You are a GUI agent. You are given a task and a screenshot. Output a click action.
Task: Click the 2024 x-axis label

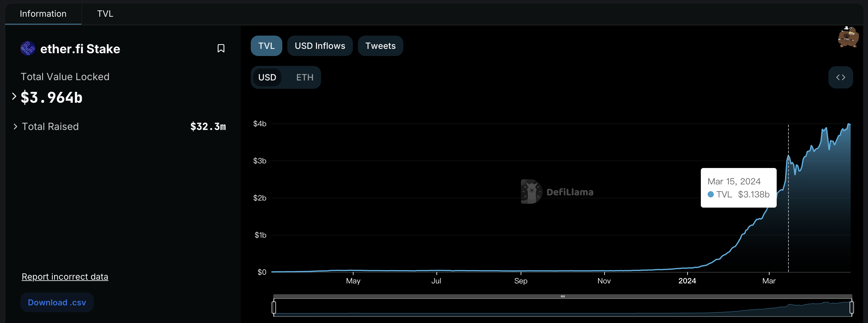click(x=687, y=281)
